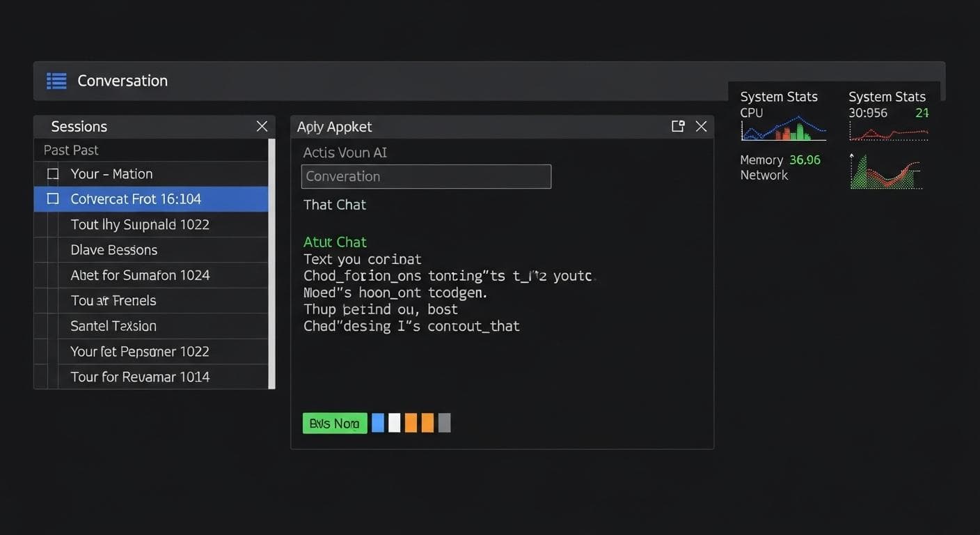980x535 pixels.
Task: Select the blue color swatch
Action: (377, 422)
